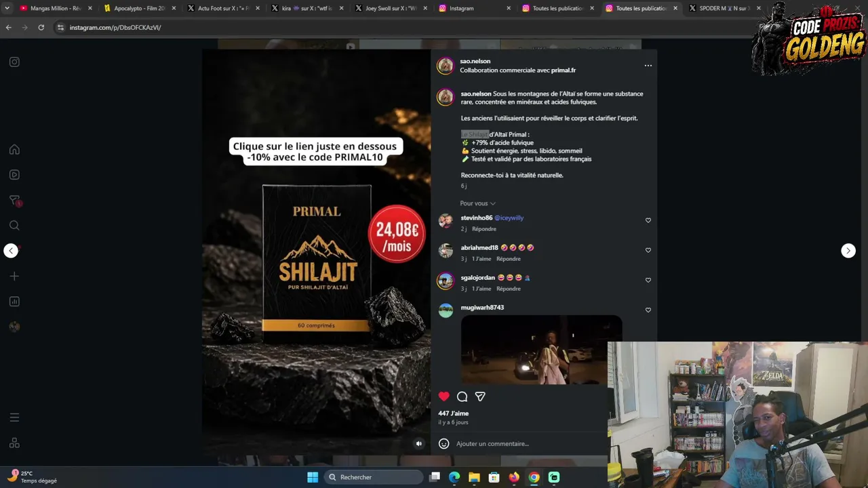Create a new post with plus icon

point(14,277)
